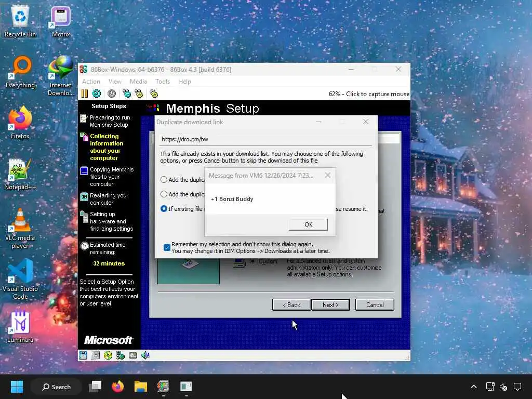Viewport: 532px width, 399px height.
Task: Open the Action menu in 86Box
Action: (x=91, y=82)
